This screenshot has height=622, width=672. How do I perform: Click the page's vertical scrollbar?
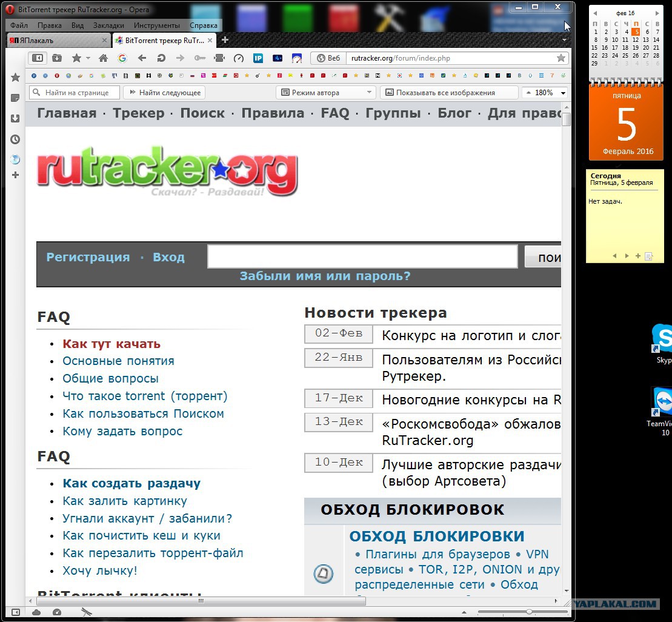point(566,119)
